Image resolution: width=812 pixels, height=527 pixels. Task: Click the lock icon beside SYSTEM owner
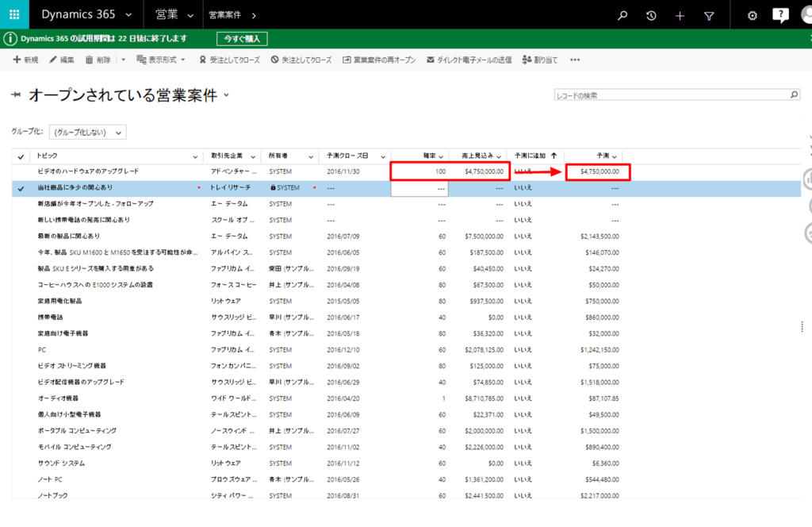pos(273,187)
